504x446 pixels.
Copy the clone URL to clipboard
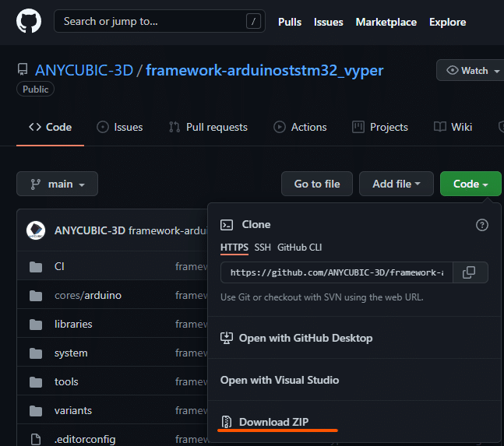pyautogui.click(x=469, y=272)
